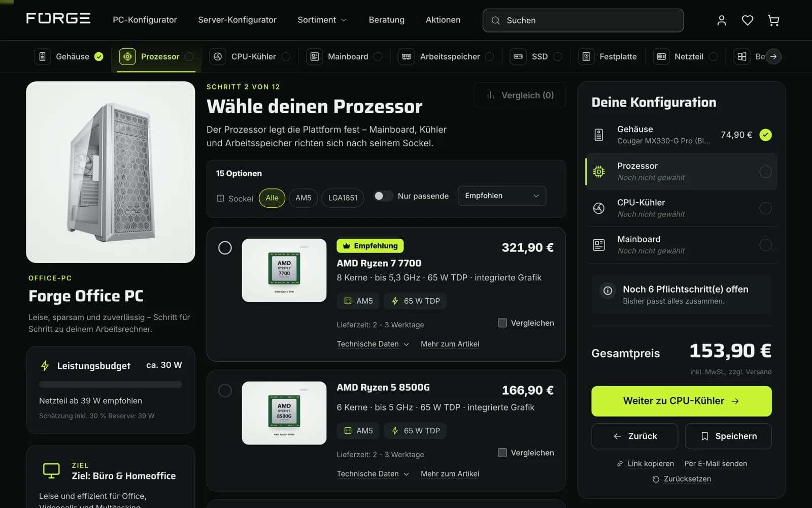Viewport: 812px width, 508px height.
Task: Click the Link kopieren link
Action: (646, 463)
